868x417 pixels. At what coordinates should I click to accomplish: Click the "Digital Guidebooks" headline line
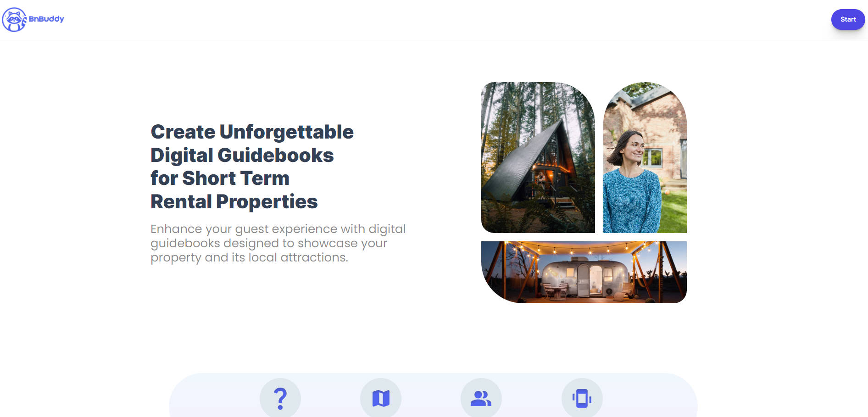click(242, 155)
